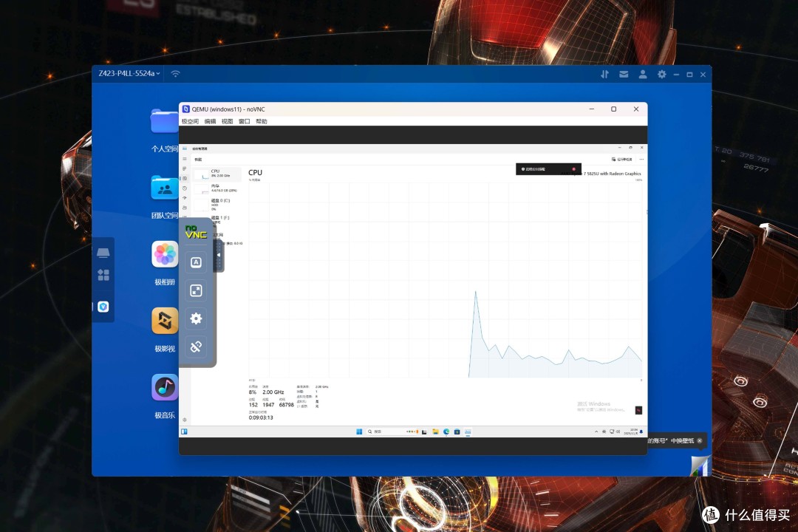Click the QEMU (windows11) - noVNC title
This screenshot has height=532, width=798.
click(x=228, y=109)
